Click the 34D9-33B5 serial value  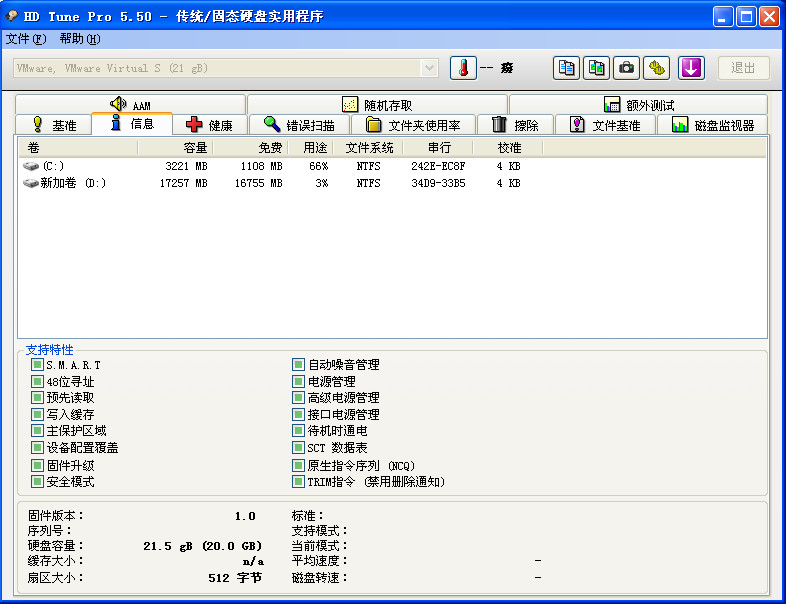438,183
